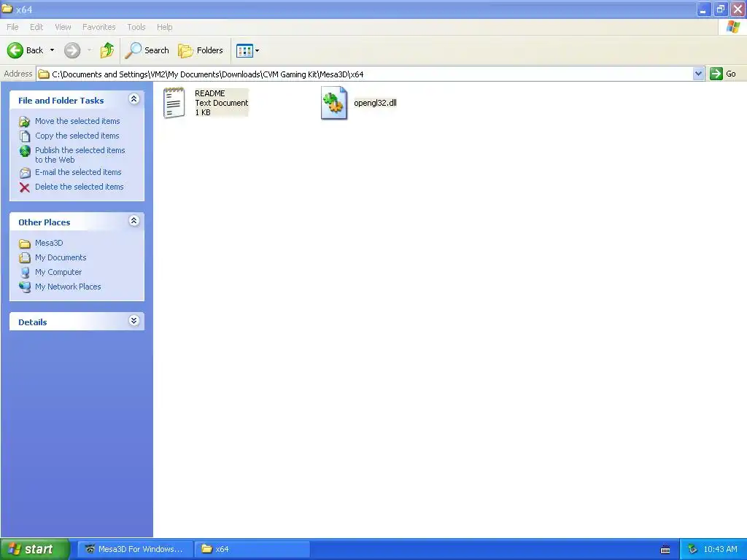This screenshot has width=747, height=560.
Task: Open the File menu
Action: [x=12, y=27]
